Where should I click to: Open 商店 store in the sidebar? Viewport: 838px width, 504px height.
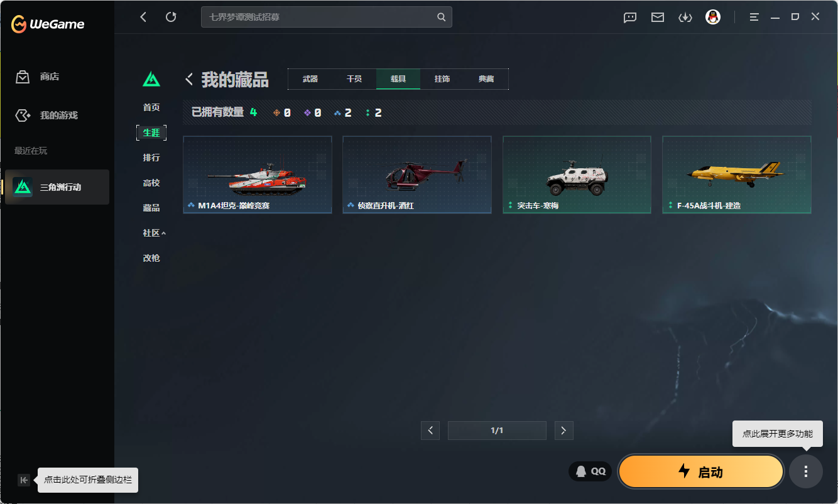[49, 77]
